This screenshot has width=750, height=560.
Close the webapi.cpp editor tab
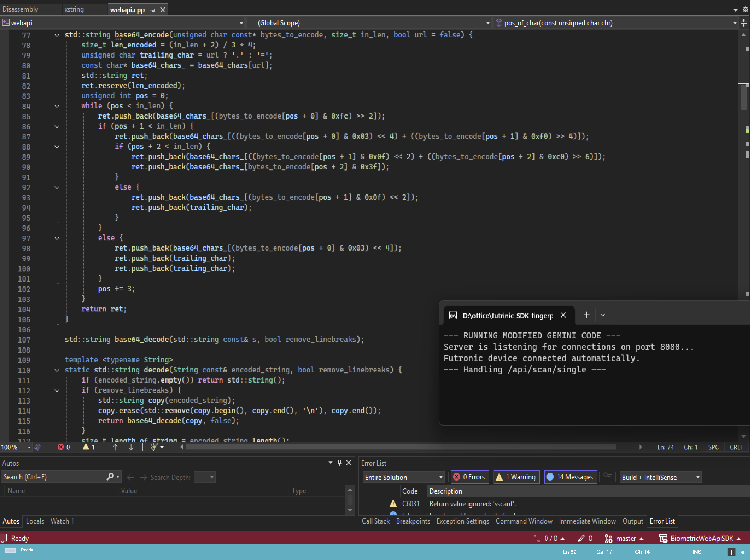point(163,10)
